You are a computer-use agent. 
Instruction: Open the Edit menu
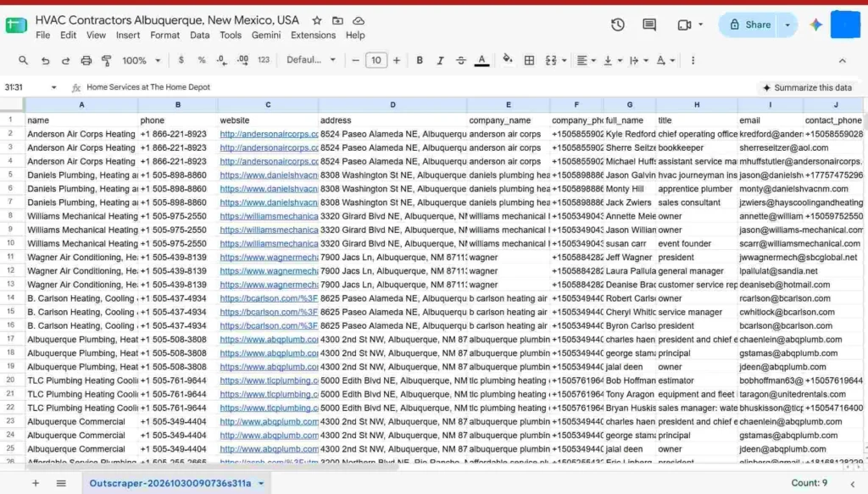[68, 36]
